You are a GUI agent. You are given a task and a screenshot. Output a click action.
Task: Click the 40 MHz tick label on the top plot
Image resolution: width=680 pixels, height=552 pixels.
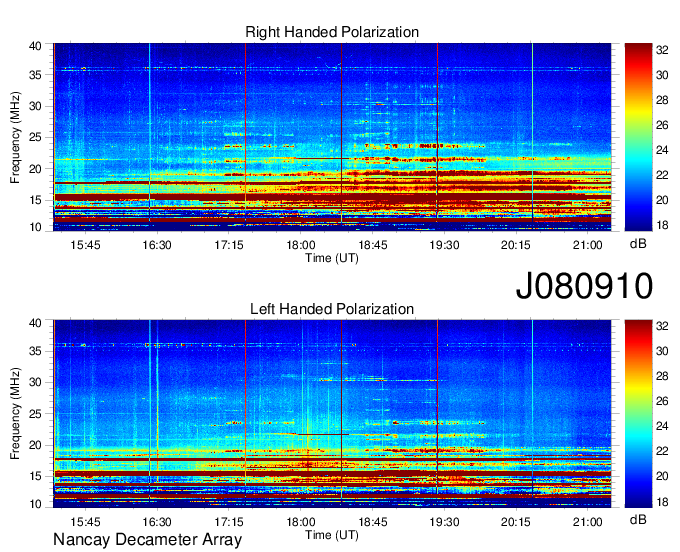click(35, 46)
